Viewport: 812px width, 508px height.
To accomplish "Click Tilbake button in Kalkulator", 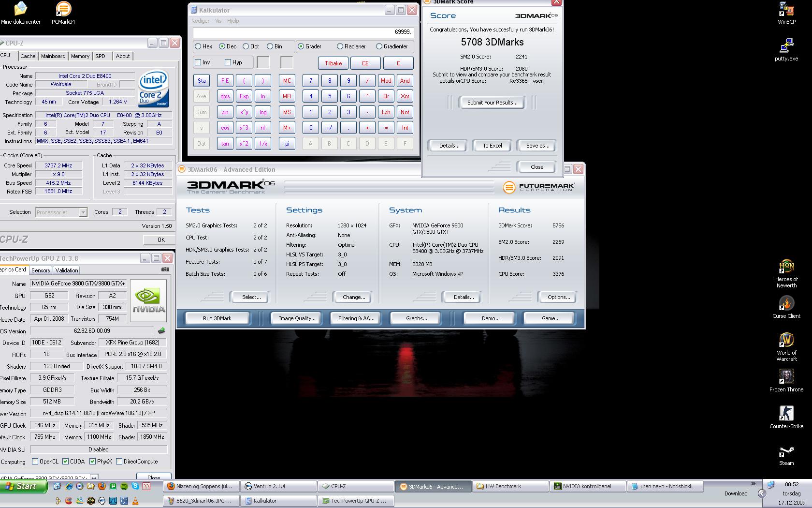I will pos(333,63).
